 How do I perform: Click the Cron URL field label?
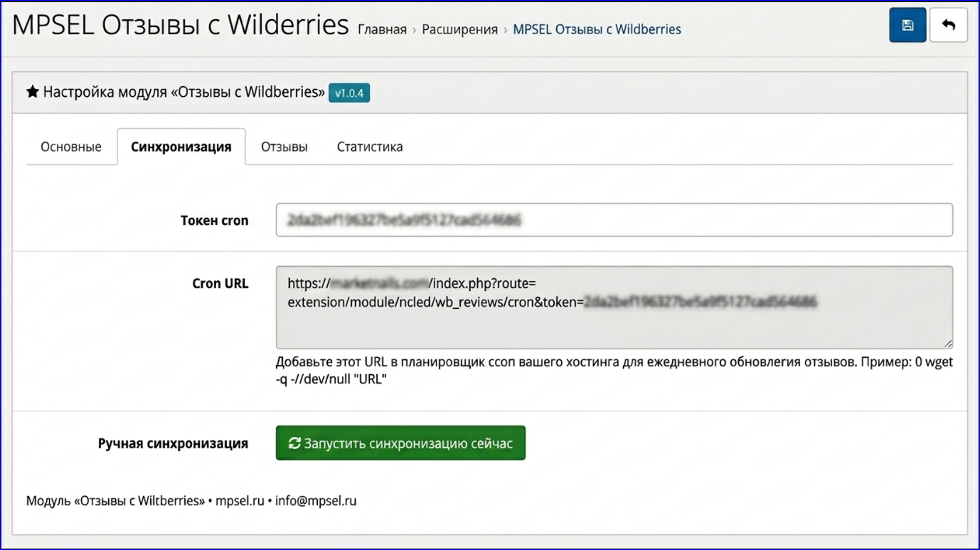pos(220,283)
